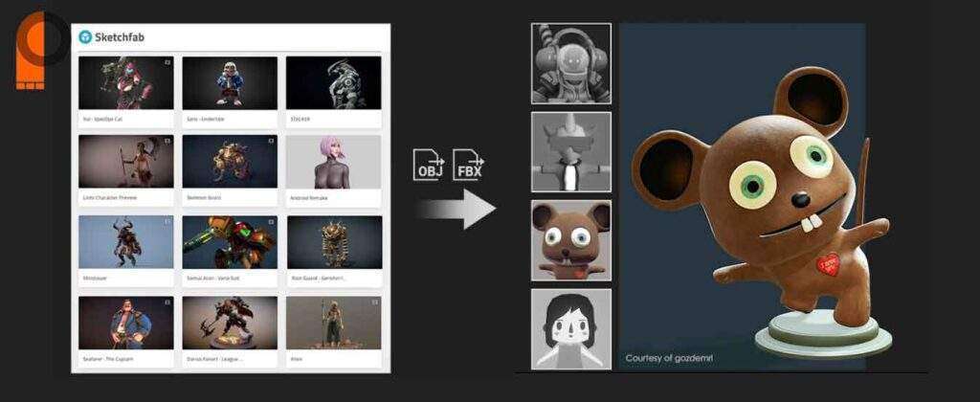980x402 pixels.
Task: Open the Sans - Undertale model
Action: coord(230,83)
